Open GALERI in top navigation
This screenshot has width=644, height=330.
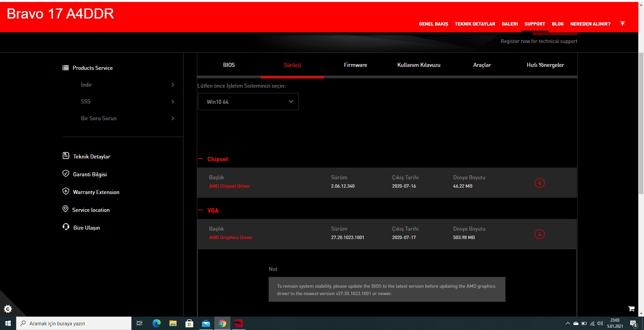pos(510,24)
